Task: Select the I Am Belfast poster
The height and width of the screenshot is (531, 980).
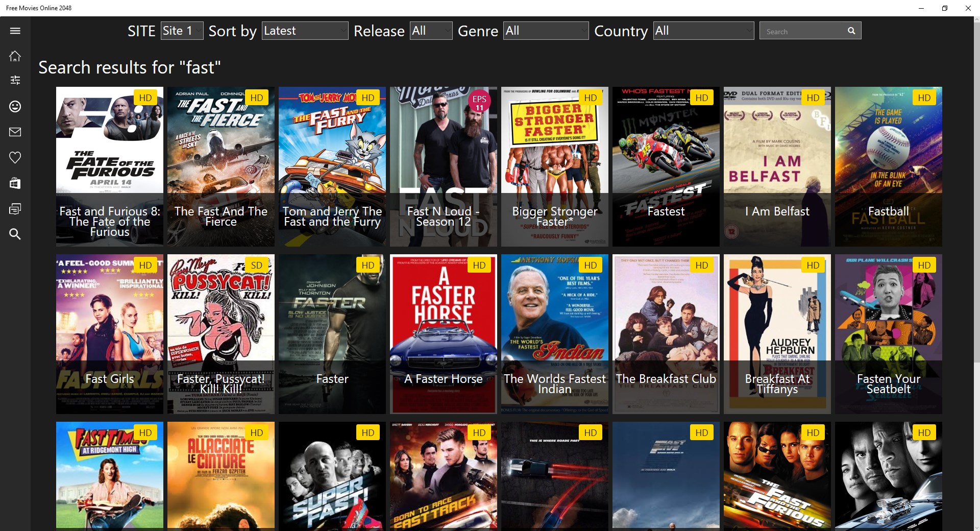Action: click(x=777, y=166)
